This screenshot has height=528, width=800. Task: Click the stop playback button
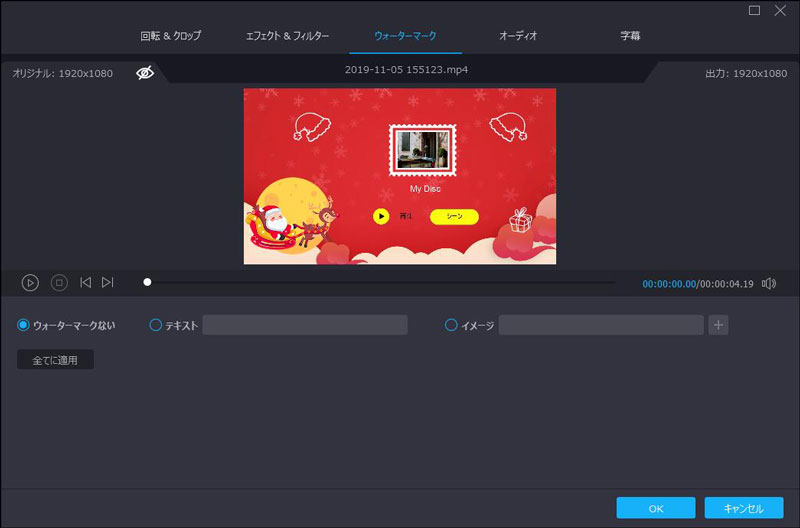coord(59,283)
